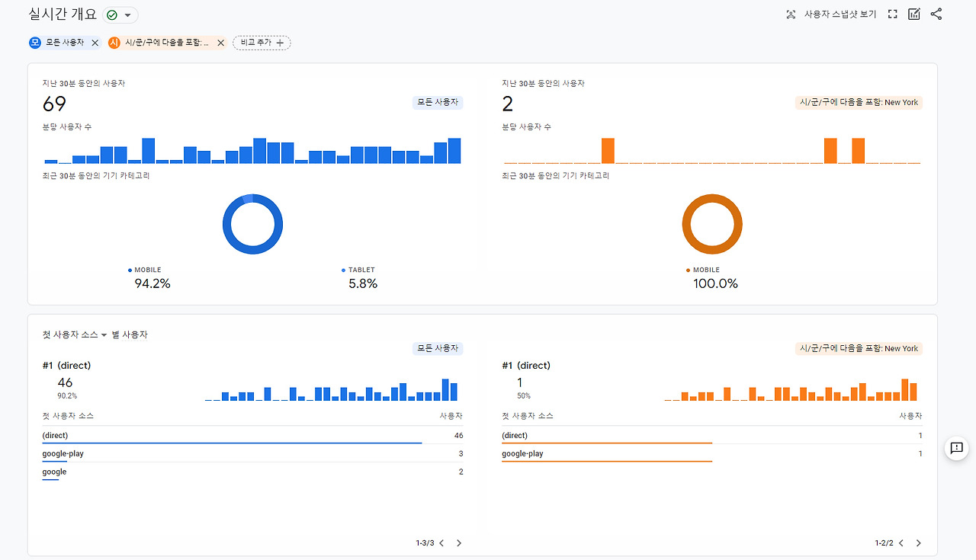
Task: Click '사용자 스냅샷 보기' text link
Action: click(x=840, y=14)
